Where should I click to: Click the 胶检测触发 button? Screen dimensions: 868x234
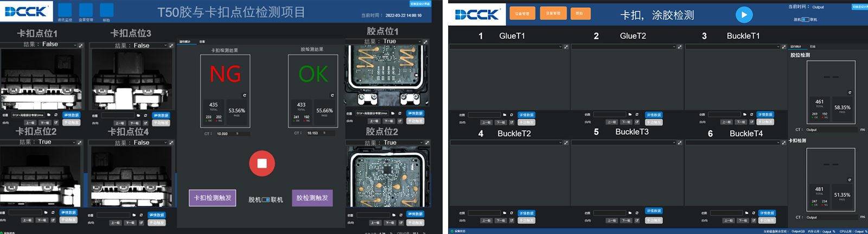point(312,198)
